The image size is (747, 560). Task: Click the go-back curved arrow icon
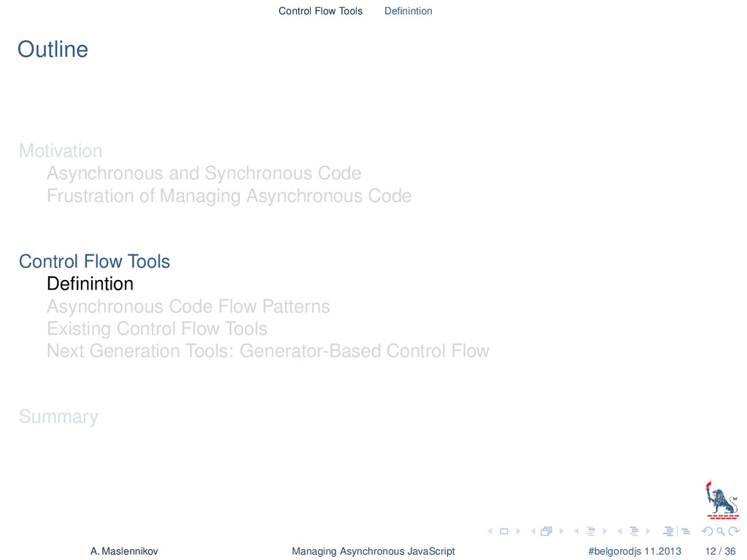[x=707, y=532]
